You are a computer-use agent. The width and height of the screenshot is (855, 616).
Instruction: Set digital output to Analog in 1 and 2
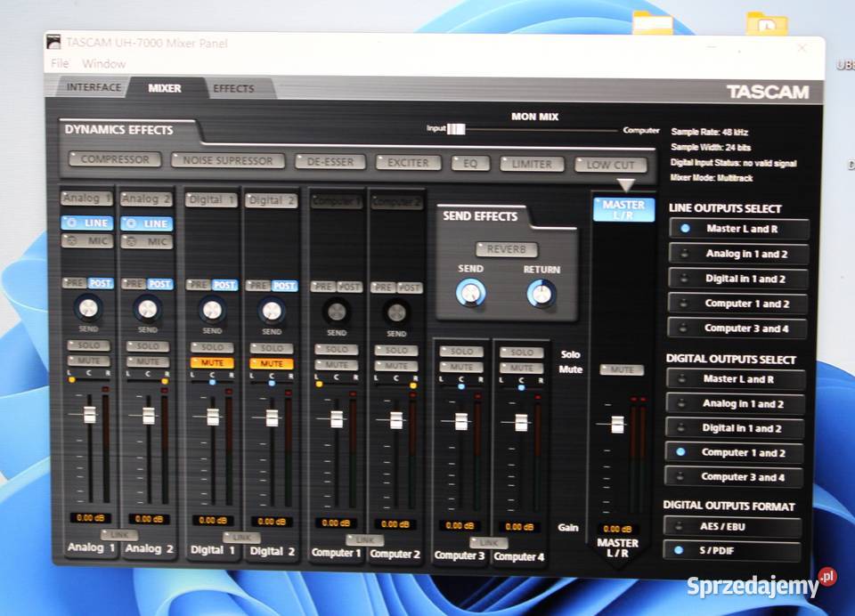(x=735, y=404)
